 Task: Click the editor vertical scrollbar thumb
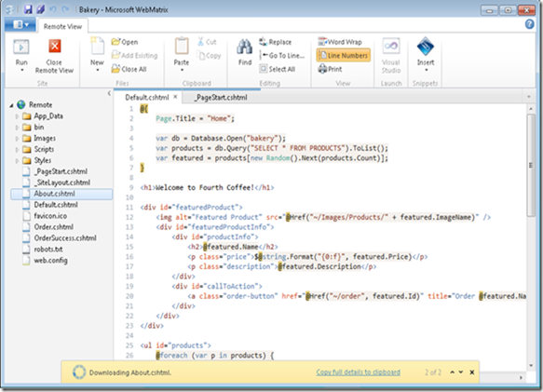click(x=531, y=165)
